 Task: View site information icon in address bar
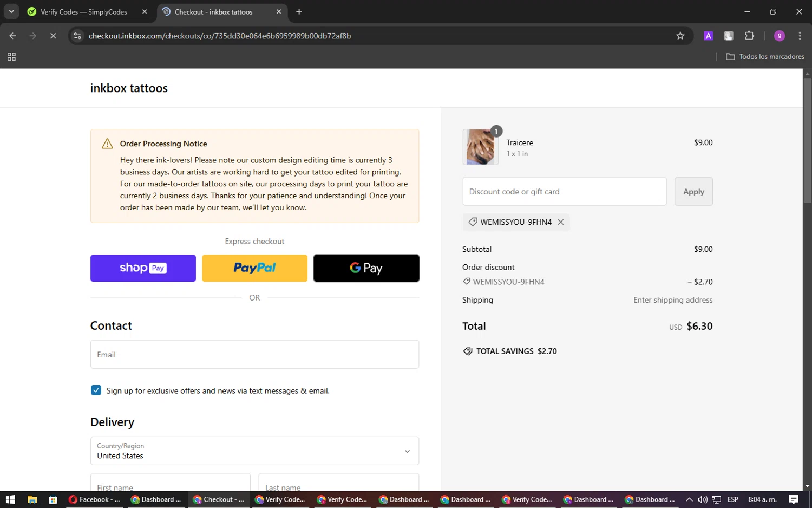point(77,36)
